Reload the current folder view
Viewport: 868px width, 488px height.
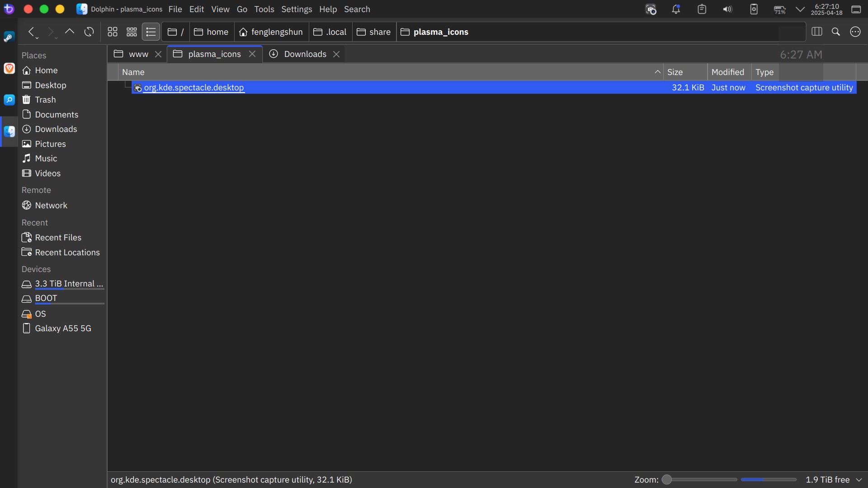(89, 32)
